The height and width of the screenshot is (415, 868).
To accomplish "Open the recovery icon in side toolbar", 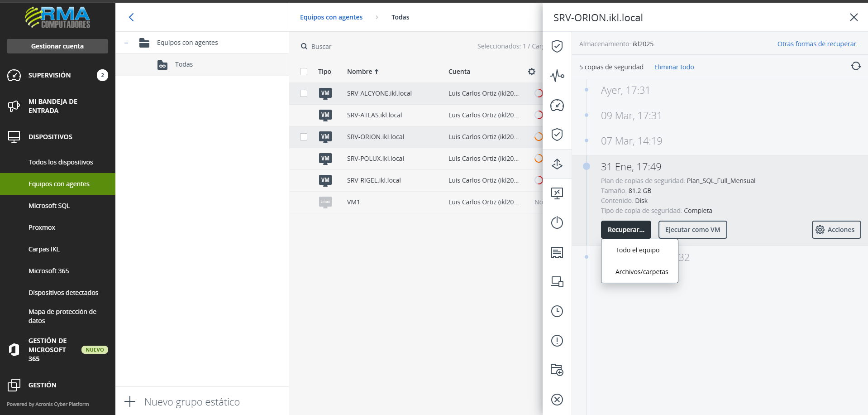I will (557, 164).
